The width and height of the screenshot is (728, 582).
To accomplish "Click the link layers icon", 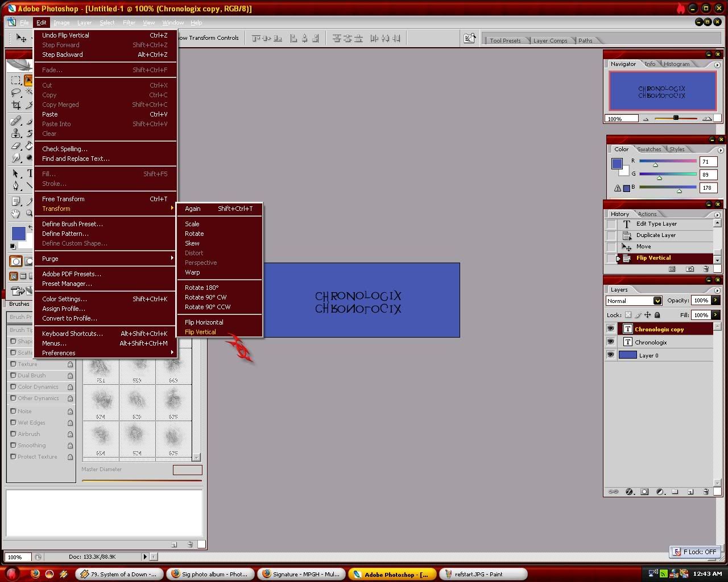I will point(613,492).
